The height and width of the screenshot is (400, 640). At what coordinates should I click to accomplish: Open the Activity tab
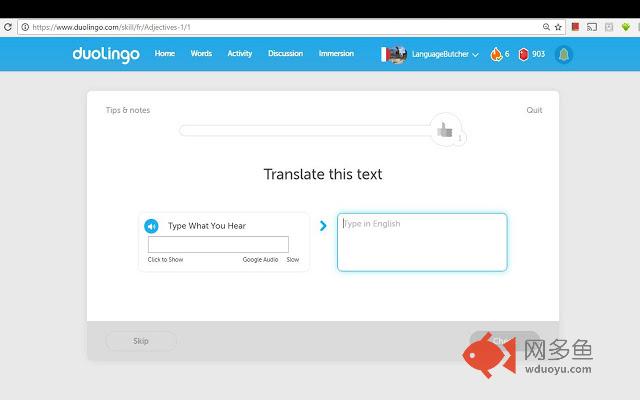pos(240,53)
